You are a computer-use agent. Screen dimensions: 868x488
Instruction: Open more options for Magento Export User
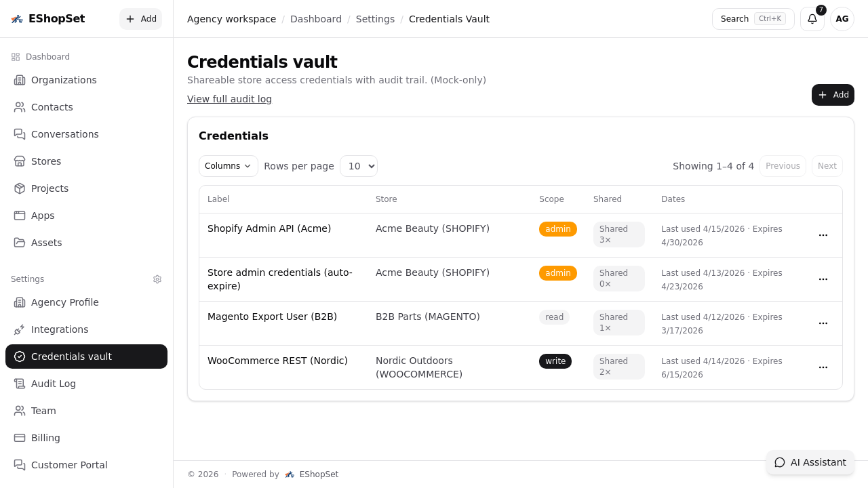[823, 323]
